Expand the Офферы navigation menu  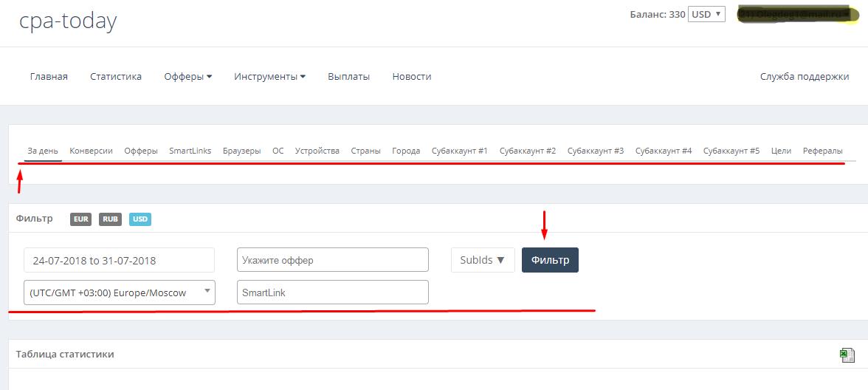(187, 76)
